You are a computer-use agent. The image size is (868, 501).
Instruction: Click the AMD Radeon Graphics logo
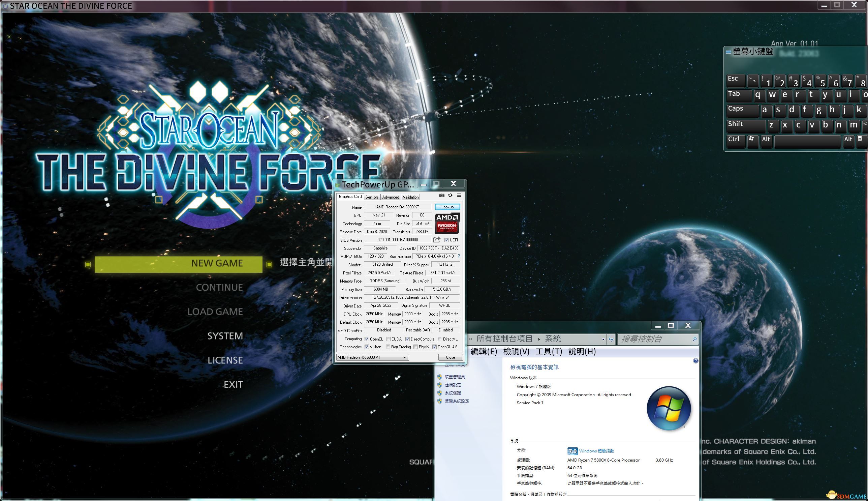[447, 223]
